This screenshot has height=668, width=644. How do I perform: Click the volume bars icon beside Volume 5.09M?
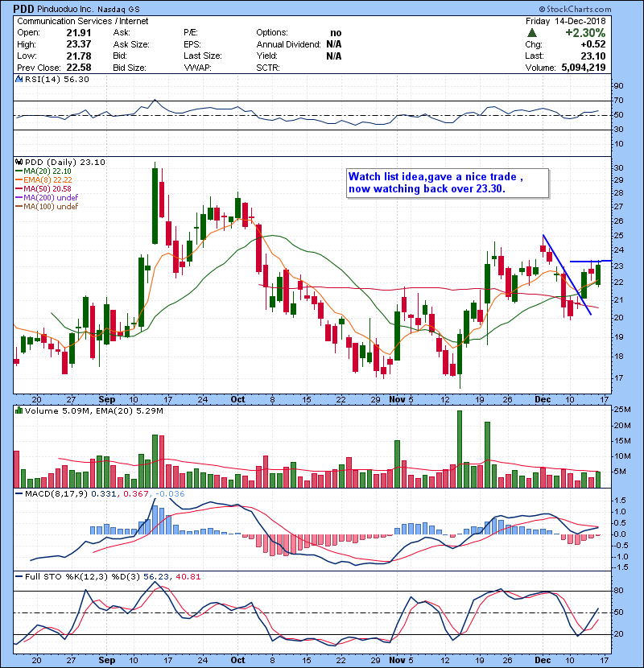pyautogui.click(x=19, y=410)
